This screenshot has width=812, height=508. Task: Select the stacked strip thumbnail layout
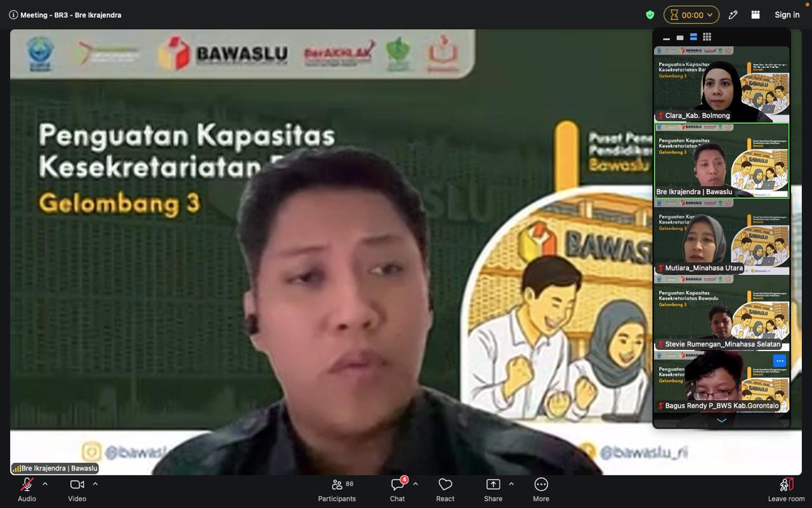pos(693,37)
